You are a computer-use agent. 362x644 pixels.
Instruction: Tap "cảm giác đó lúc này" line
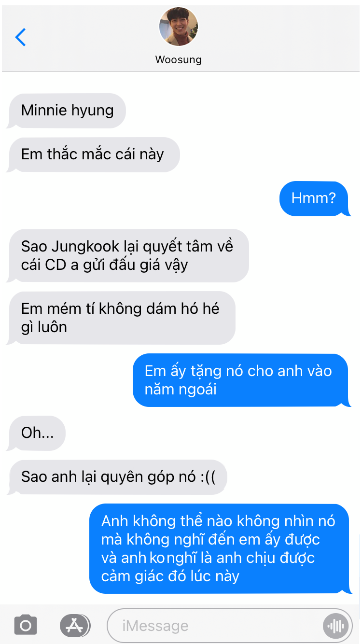[x=170, y=576]
